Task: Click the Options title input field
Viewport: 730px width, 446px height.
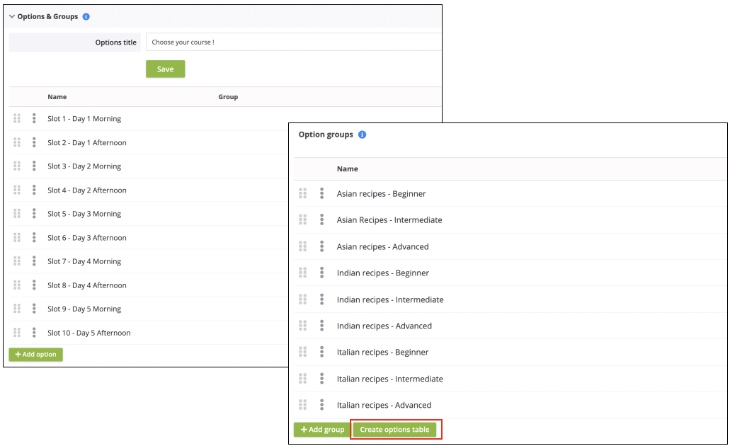Action: click(x=292, y=42)
